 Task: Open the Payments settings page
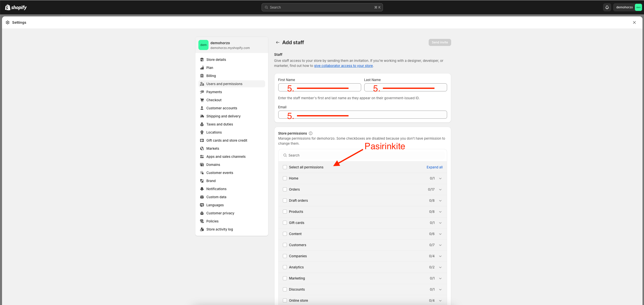tap(214, 92)
